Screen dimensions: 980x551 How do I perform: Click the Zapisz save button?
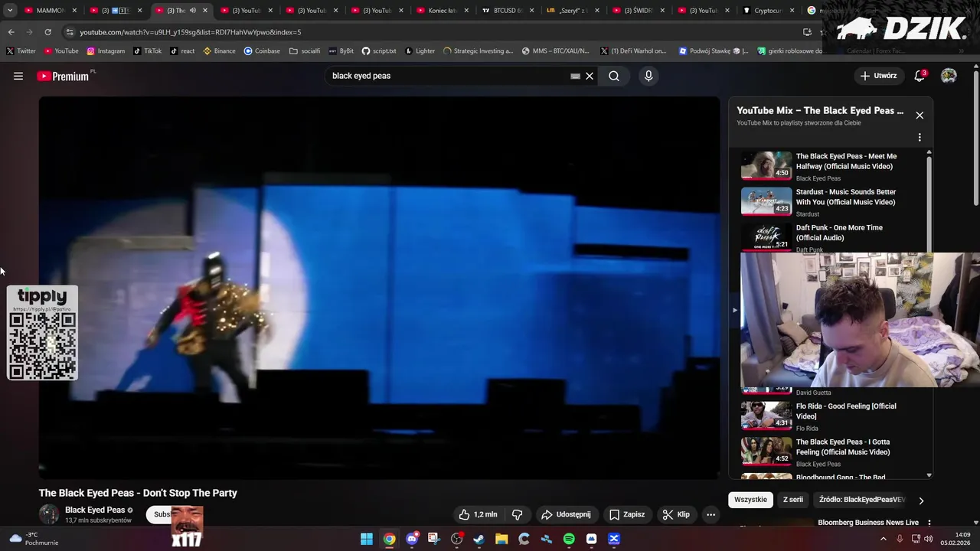[626, 514]
